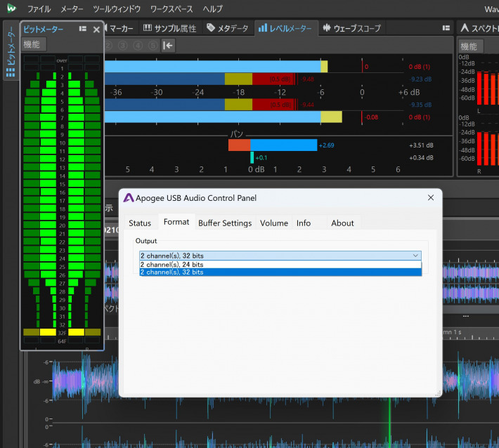Click the Functions button in Bit Meter
The image size is (499, 448).
coord(32,45)
